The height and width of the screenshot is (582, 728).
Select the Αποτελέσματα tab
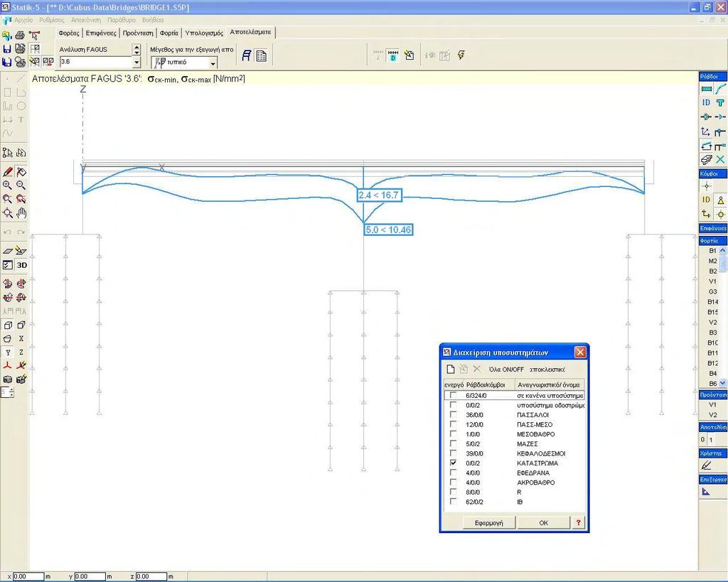pos(250,32)
